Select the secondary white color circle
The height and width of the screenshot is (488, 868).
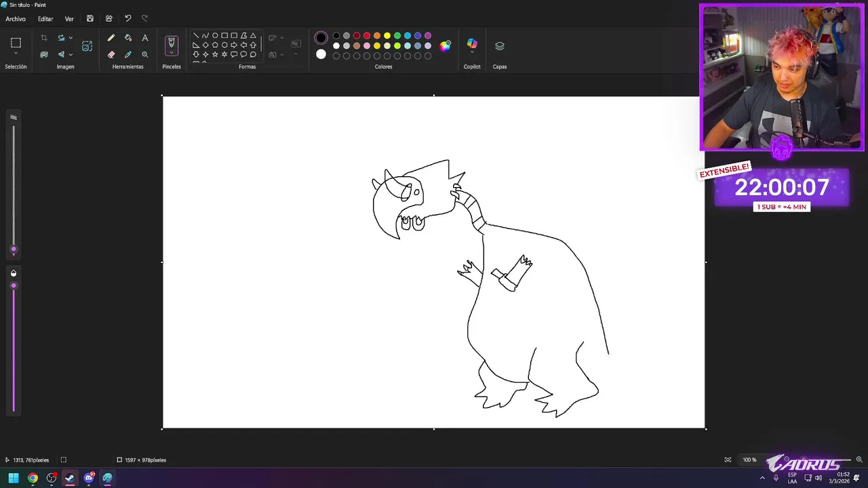coord(321,54)
